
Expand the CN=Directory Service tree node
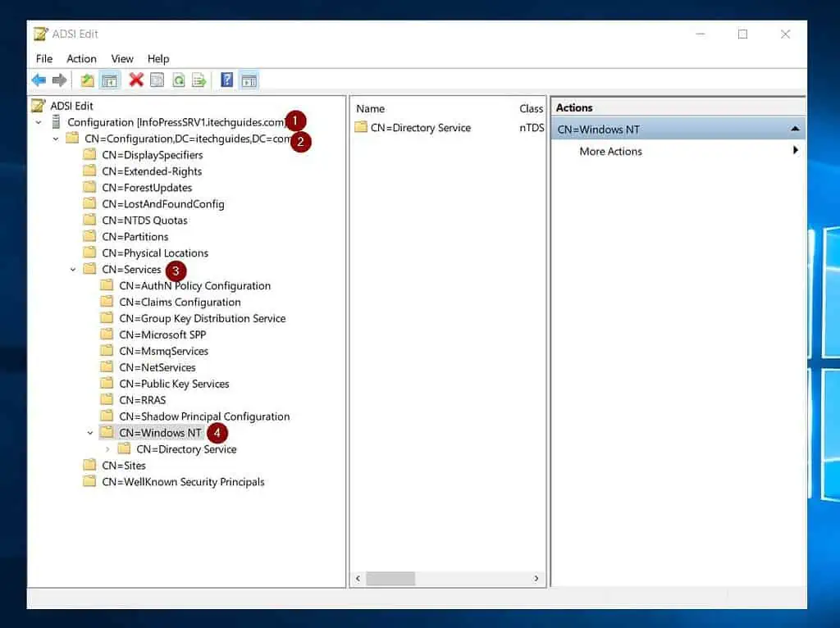point(107,449)
